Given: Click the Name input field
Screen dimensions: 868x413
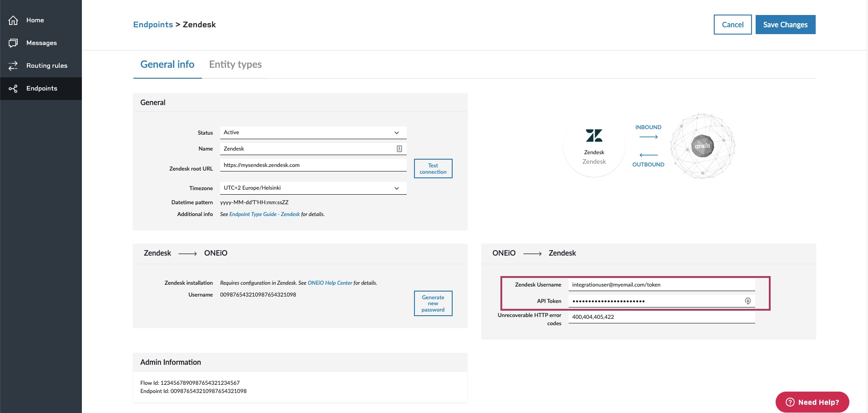Looking at the screenshot, I should (x=313, y=149).
